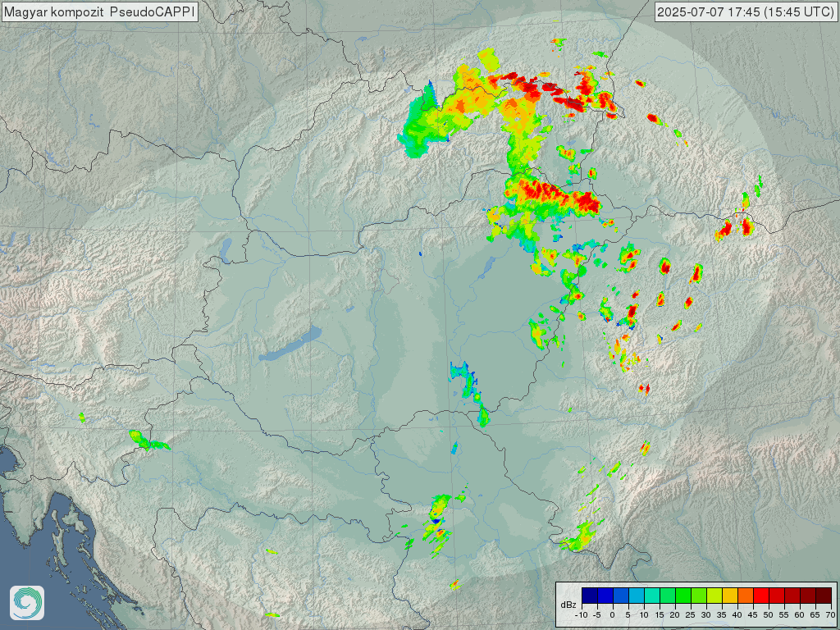Screen dimensions: 840x630
Task: Pick the 35 to 40 dBz yellow swatch
Action: click(730, 596)
